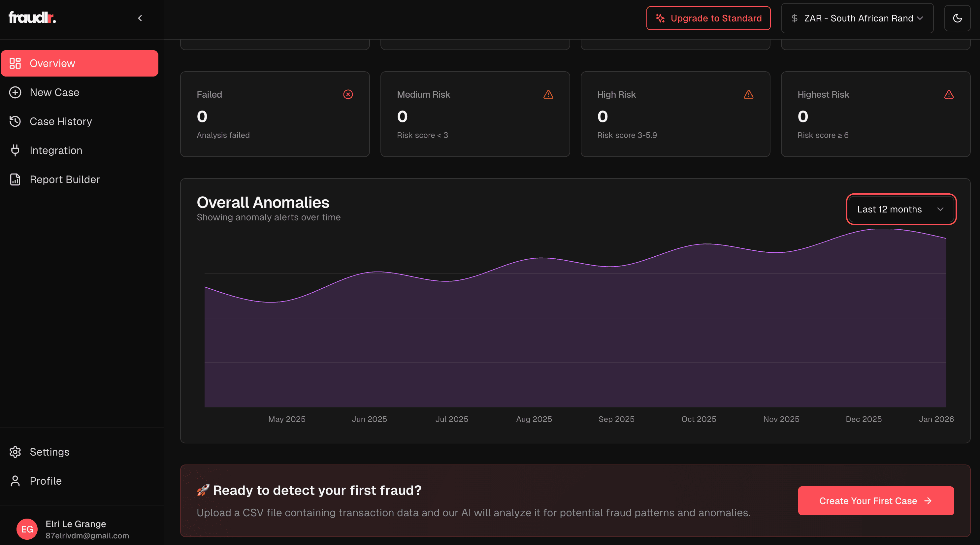Viewport: 980px width, 545px height.
Task: Expand the ZAR - South African Rand currency selector
Action: pos(857,18)
